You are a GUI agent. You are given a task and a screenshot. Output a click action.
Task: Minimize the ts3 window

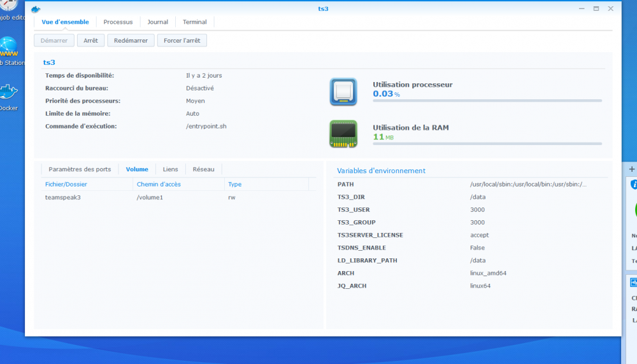click(582, 8)
